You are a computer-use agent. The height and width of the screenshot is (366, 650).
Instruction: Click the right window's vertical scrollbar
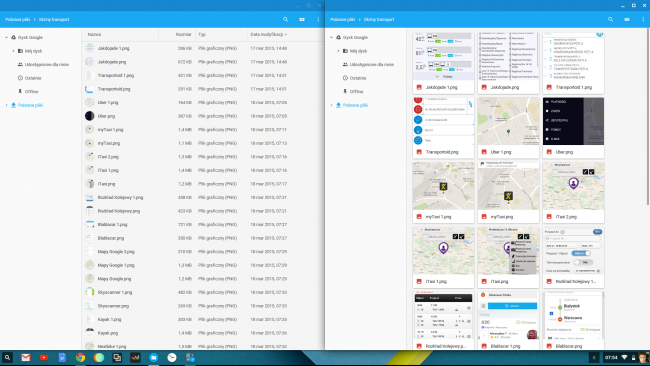point(648,117)
